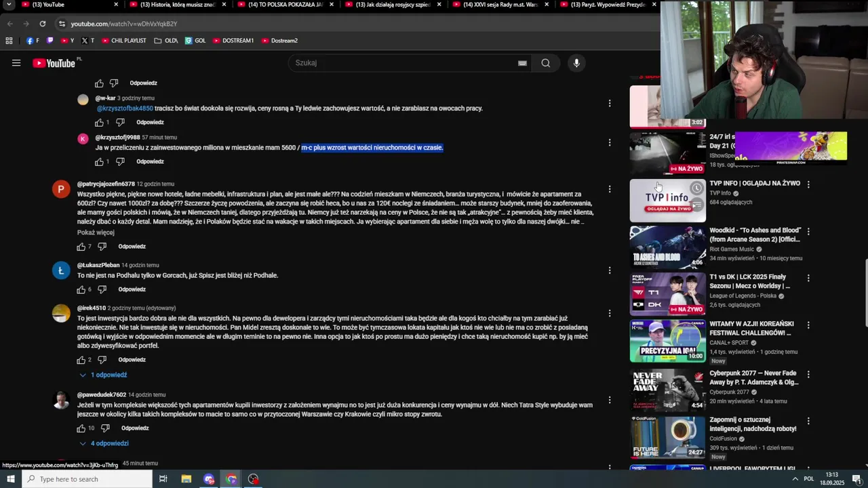
Task: Like the comment by @krzysztofj9988
Action: (x=99, y=162)
